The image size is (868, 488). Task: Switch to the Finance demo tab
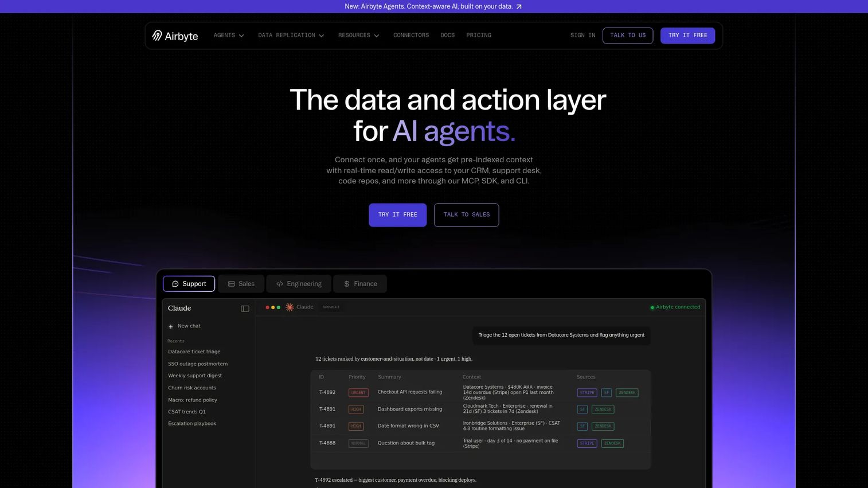(x=360, y=284)
